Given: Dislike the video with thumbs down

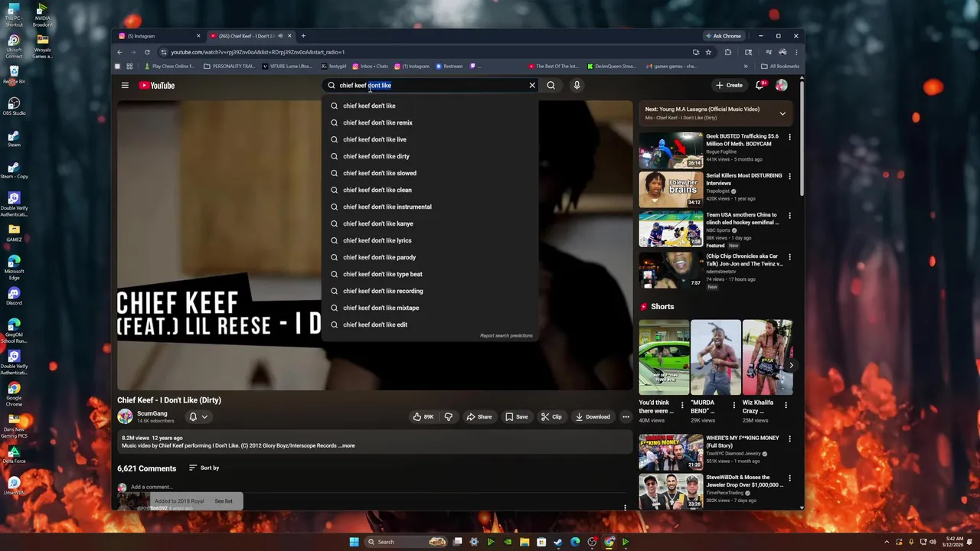Looking at the screenshot, I should click(449, 416).
